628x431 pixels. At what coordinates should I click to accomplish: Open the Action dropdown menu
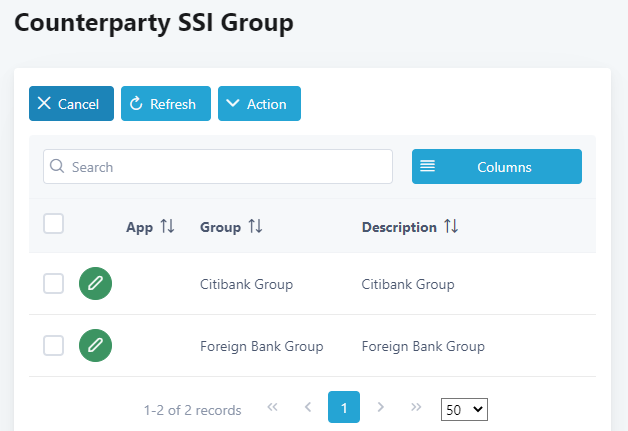(x=259, y=104)
